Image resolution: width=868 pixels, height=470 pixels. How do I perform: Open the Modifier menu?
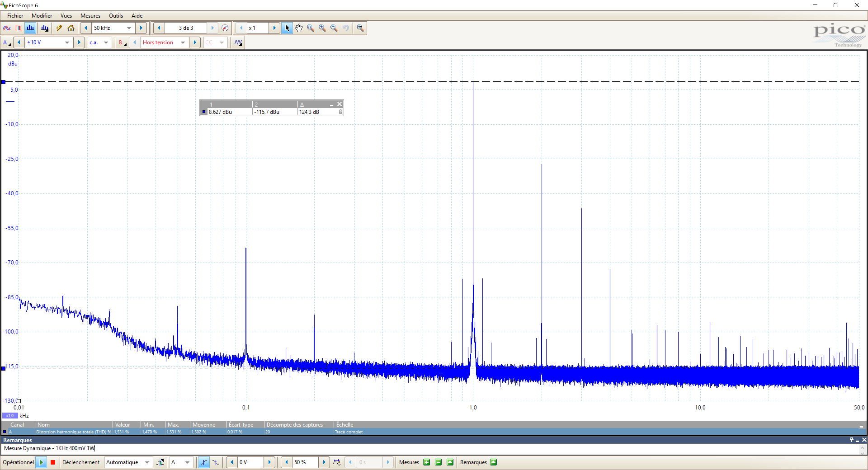(42, 16)
